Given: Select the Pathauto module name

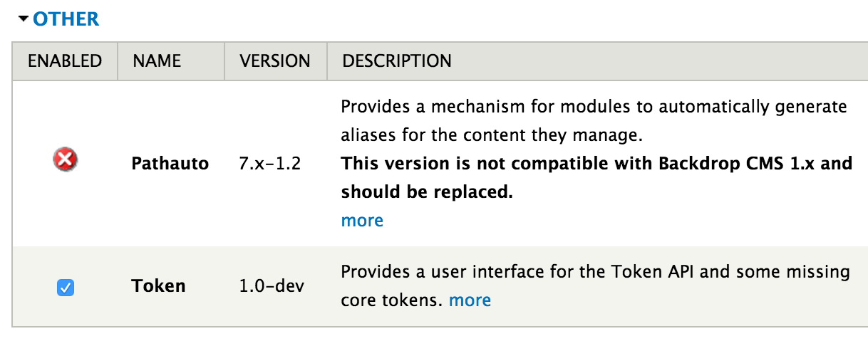Looking at the screenshot, I should click(170, 164).
